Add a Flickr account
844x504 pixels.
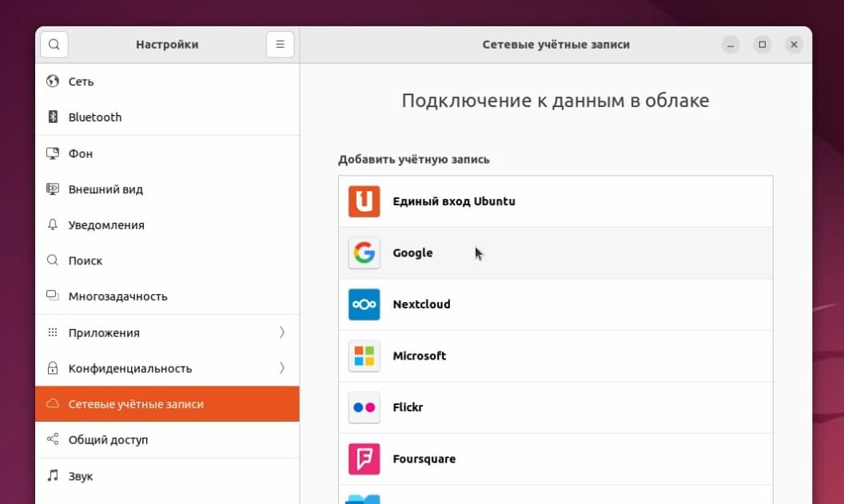[x=555, y=407]
